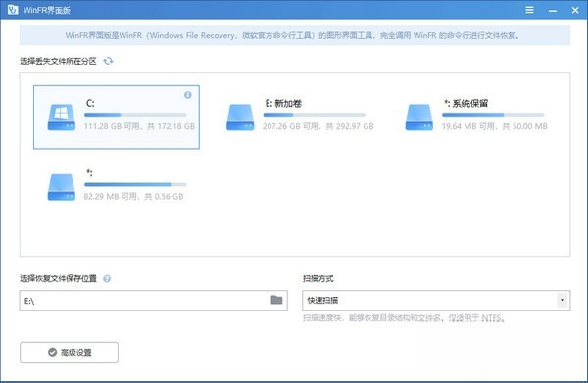Click the 高级设置 button
Viewport: 588px width, 383px height.
tap(69, 353)
